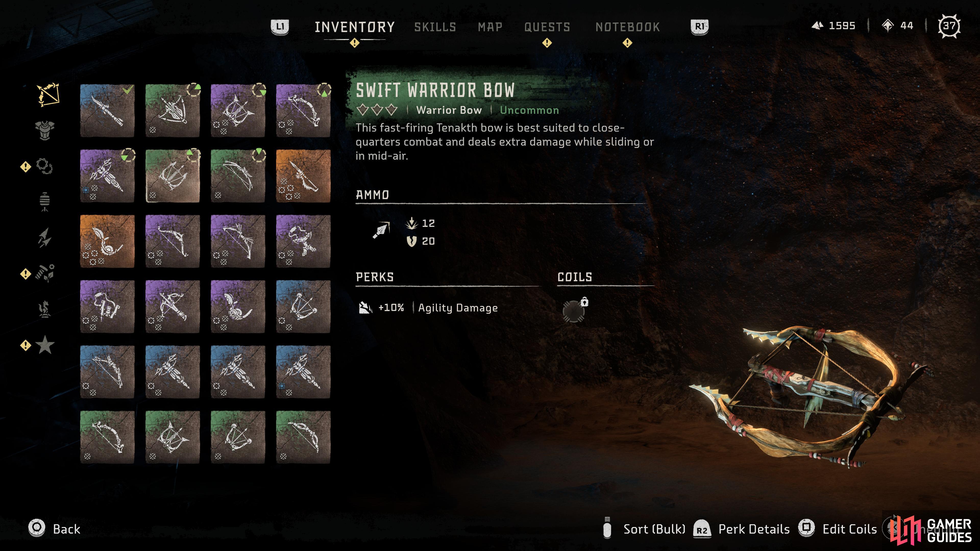Image resolution: width=980 pixels, height=551 pixels.
Task: Switch to the Skills tab
Action: click(x=435, y=27)
